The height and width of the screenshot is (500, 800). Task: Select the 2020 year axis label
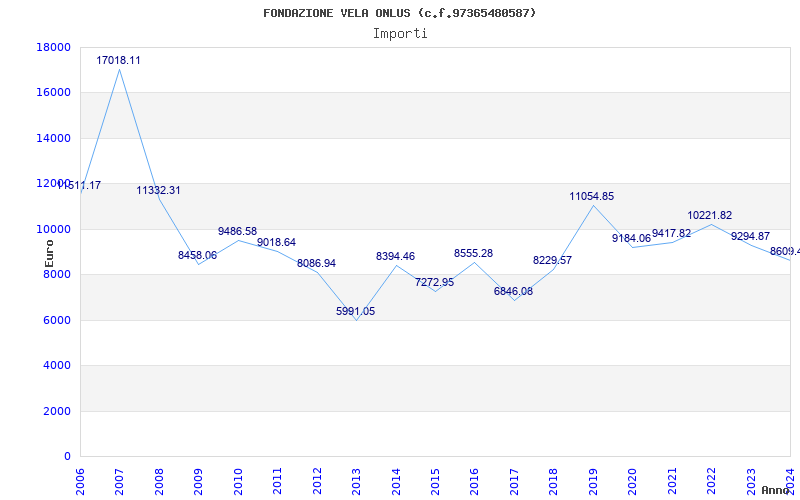click(x=632, y=481)
